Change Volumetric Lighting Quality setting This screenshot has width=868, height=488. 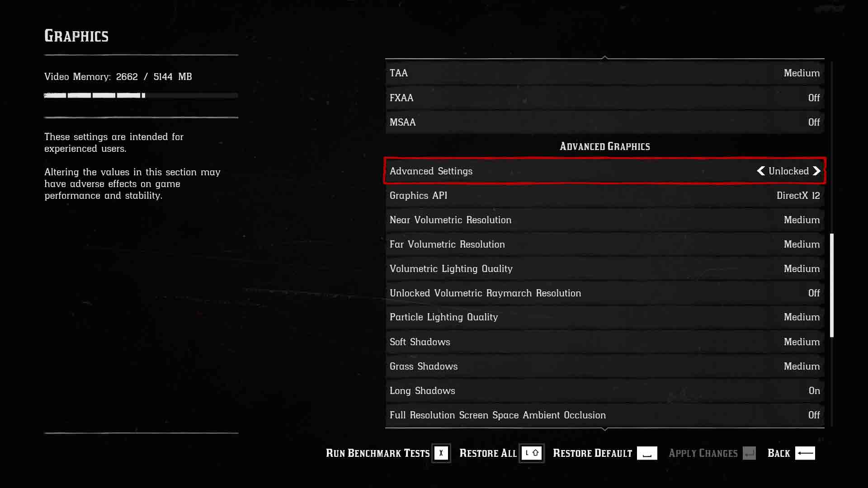(604, 268)
